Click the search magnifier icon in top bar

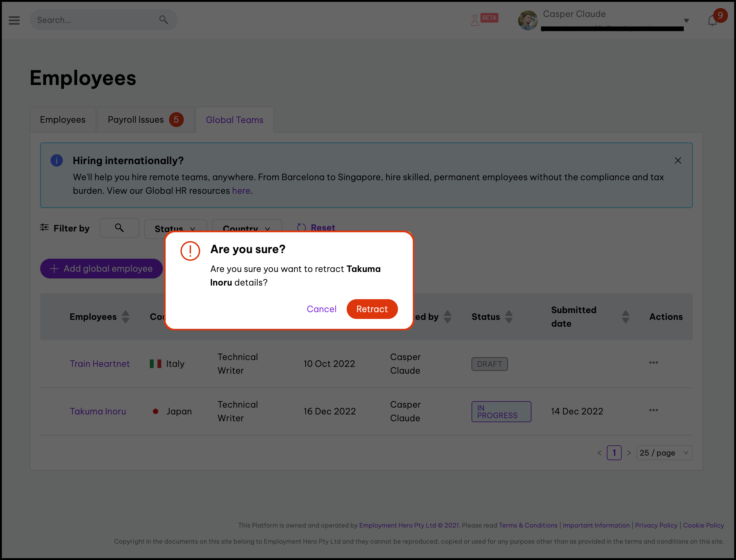point(163,20)
